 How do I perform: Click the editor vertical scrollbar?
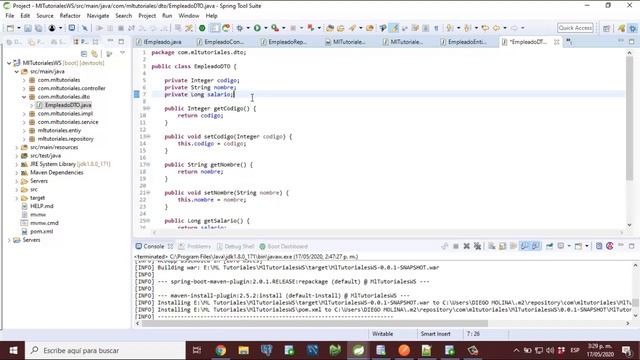tap(629, 118)
